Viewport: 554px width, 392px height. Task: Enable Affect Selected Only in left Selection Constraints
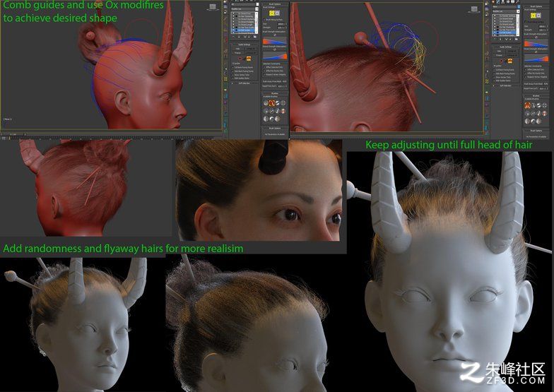coord(264,67)
